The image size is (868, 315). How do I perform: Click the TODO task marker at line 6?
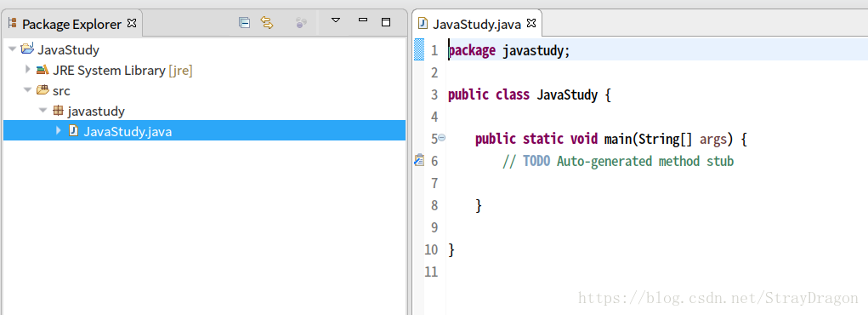[419, 160]
